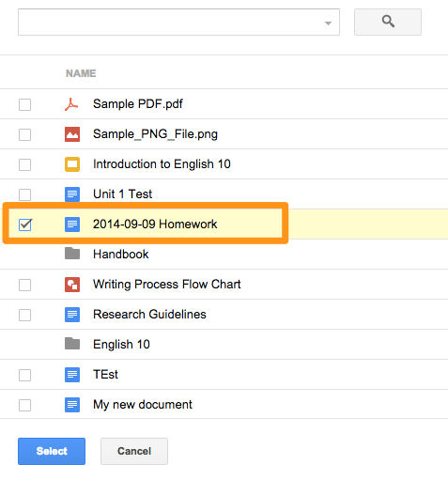Confirm with the blue Select button
The height and width of the screenshot is (480, 448).
(x=52, y=451)
